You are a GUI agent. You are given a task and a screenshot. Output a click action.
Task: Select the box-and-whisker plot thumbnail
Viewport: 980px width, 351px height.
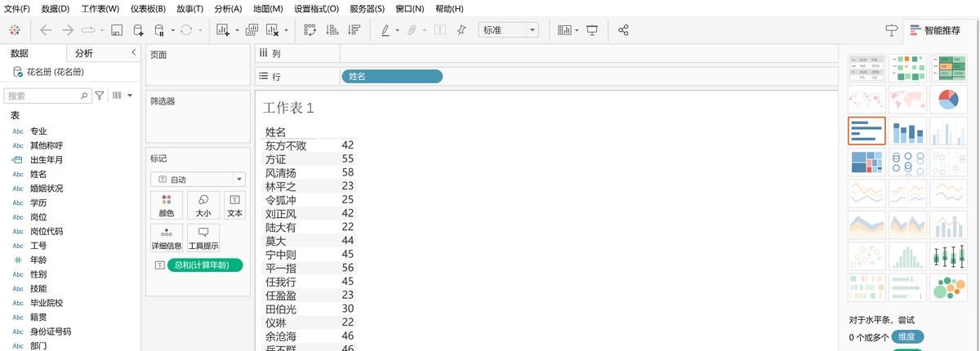[948, 256]
